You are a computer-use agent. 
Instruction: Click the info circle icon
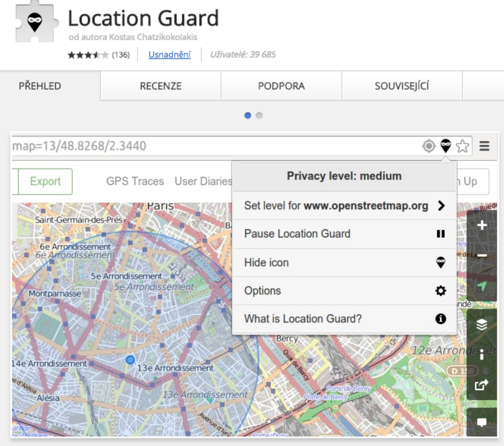coord(441,319)
